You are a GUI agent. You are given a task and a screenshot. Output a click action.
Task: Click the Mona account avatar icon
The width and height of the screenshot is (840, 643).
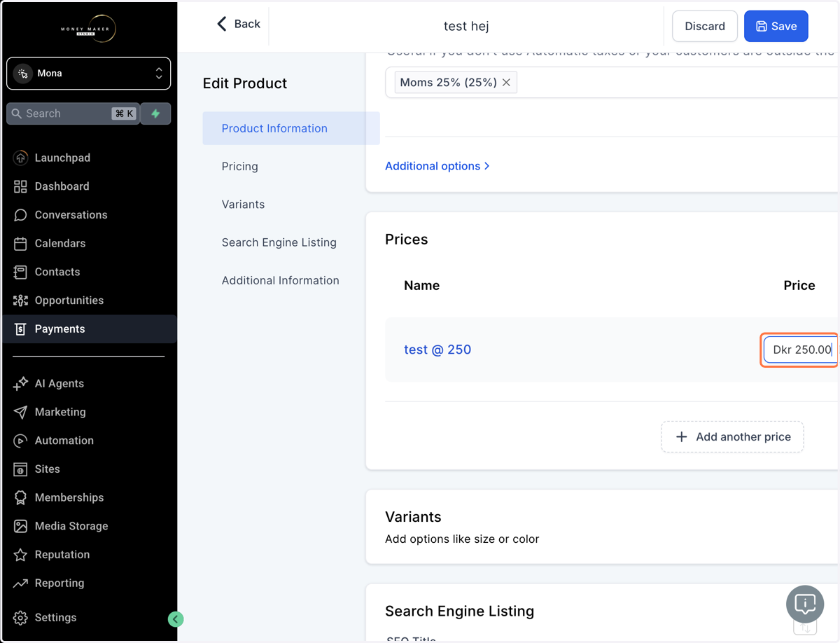point(23,74)
